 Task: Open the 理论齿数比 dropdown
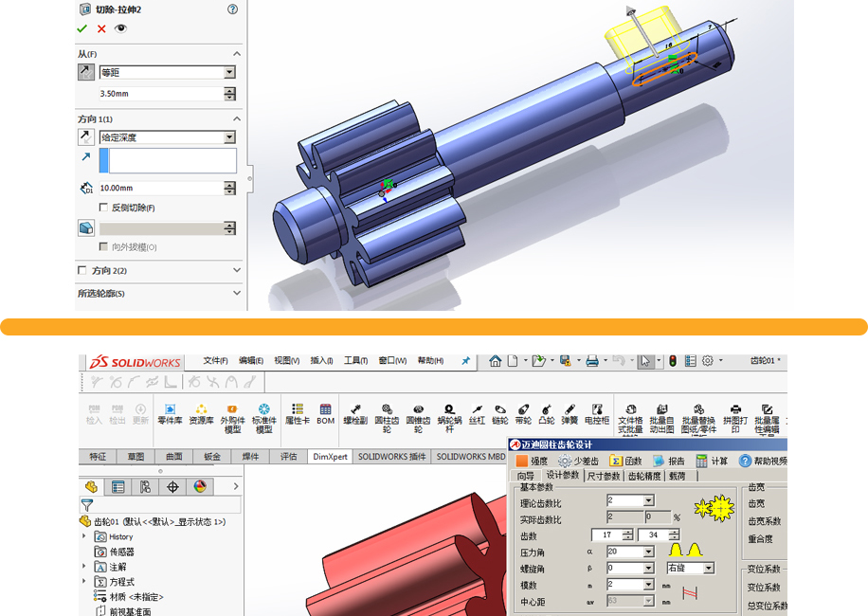pyautogui.click(x=649, y=501)
